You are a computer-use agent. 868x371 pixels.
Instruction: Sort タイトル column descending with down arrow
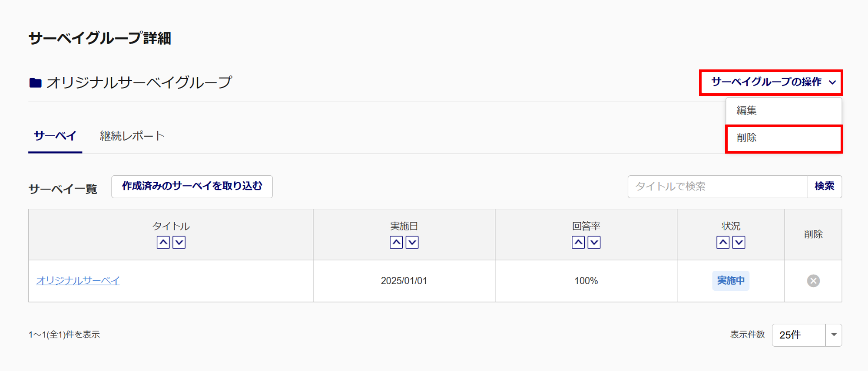coord(179,242)
